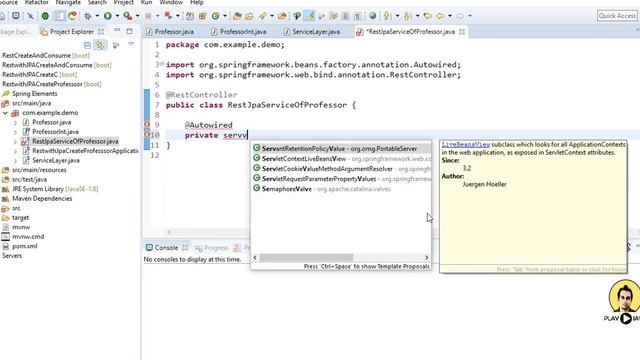Click the red Terminate/relaunch toolbar icon

[x=168, y=16]
